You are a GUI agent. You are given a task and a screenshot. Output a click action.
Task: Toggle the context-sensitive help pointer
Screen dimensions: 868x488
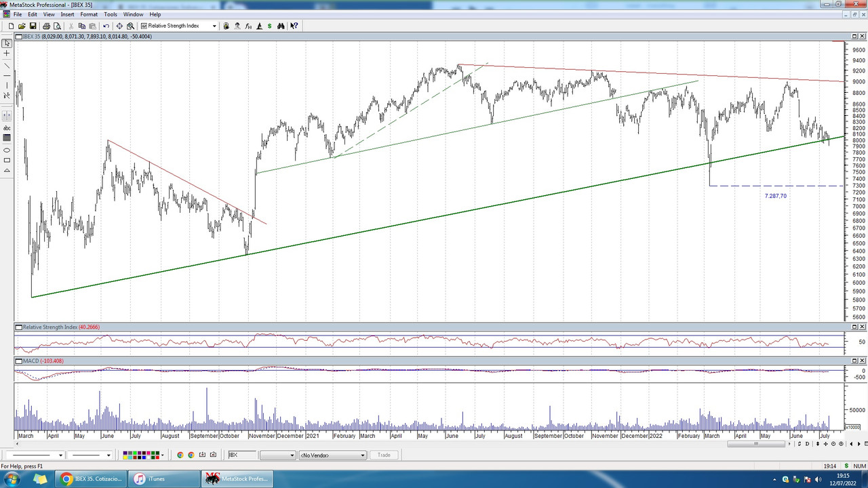294,26
